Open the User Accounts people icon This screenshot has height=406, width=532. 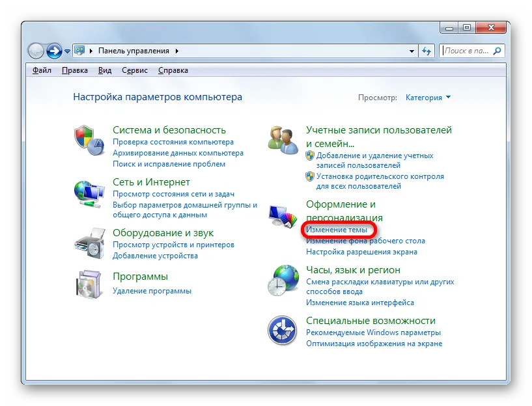point(282,141)
